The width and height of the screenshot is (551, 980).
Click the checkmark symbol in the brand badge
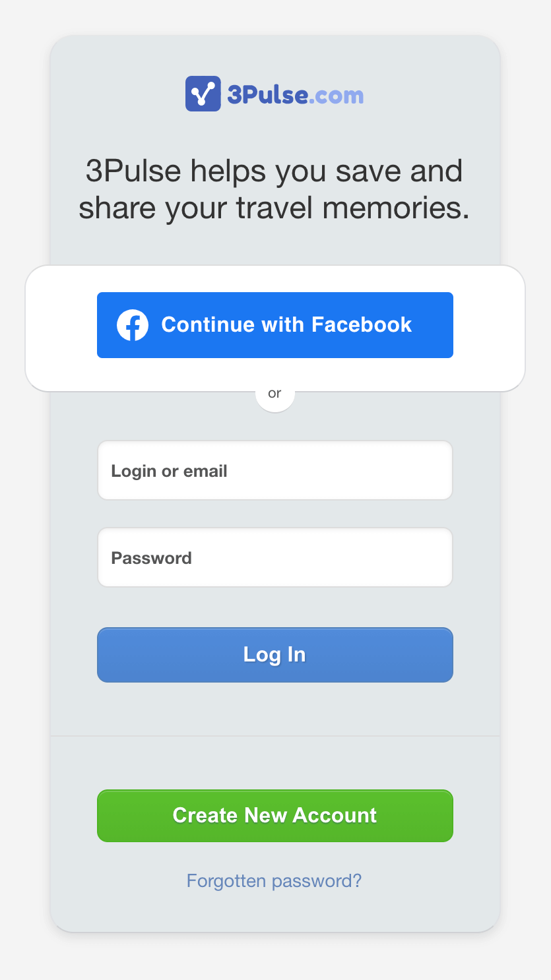tap(203, 93)
